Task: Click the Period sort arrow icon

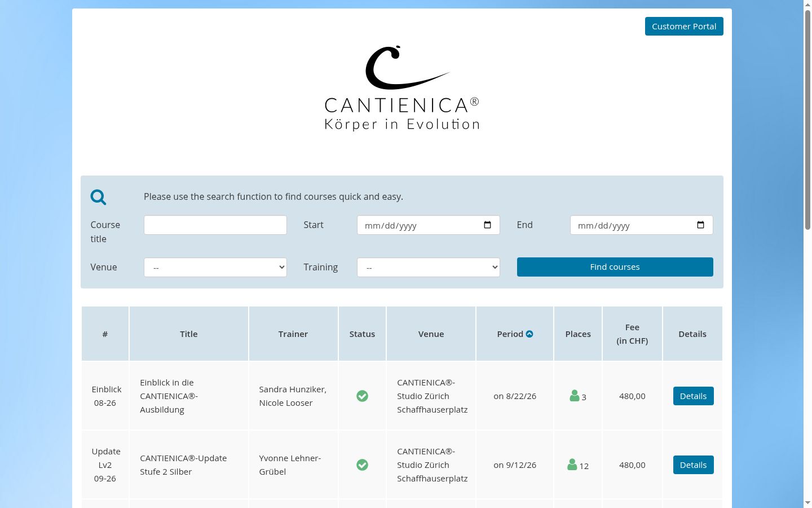Action: pyautogui.click(x=529, y=334)
